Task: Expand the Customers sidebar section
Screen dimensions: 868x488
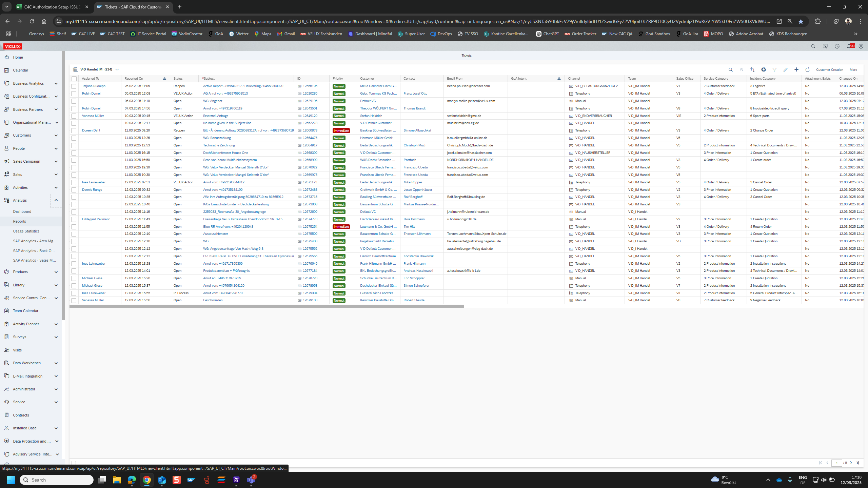Action: tap(56, 135)
